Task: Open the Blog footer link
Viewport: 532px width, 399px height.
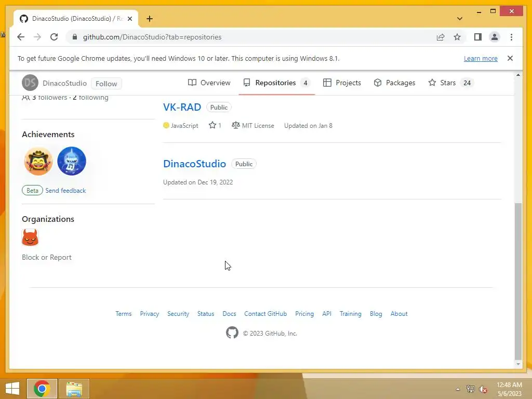Action: pyautogui.click(x=376, y=314)
